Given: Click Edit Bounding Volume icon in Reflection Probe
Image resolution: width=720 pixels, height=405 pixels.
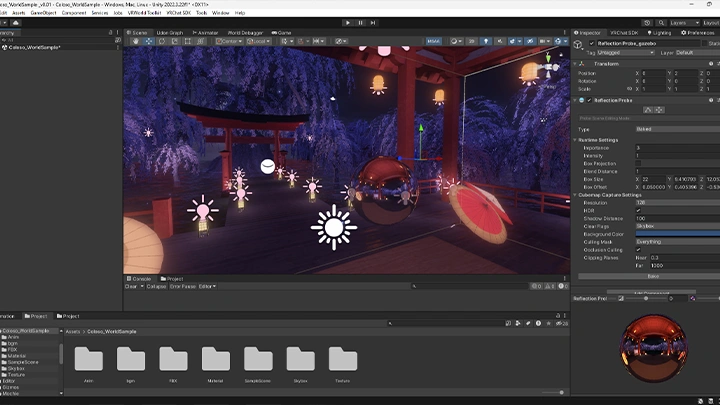Looking at the screenshot, I should pos(647,110).
